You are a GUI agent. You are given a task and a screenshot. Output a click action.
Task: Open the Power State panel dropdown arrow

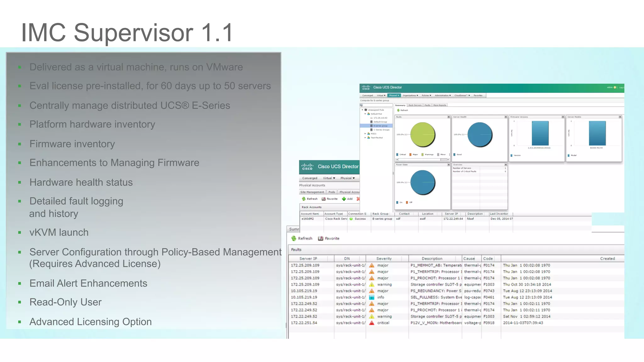click(x=449, y=165)
